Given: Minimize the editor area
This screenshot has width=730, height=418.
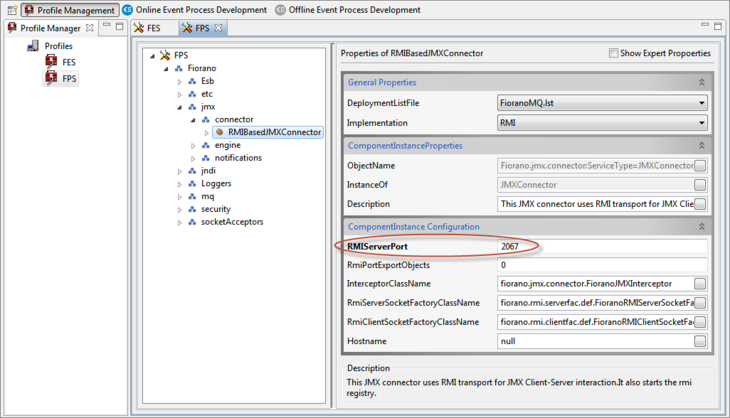Looking at the screenshot, I should click(705, 25).
